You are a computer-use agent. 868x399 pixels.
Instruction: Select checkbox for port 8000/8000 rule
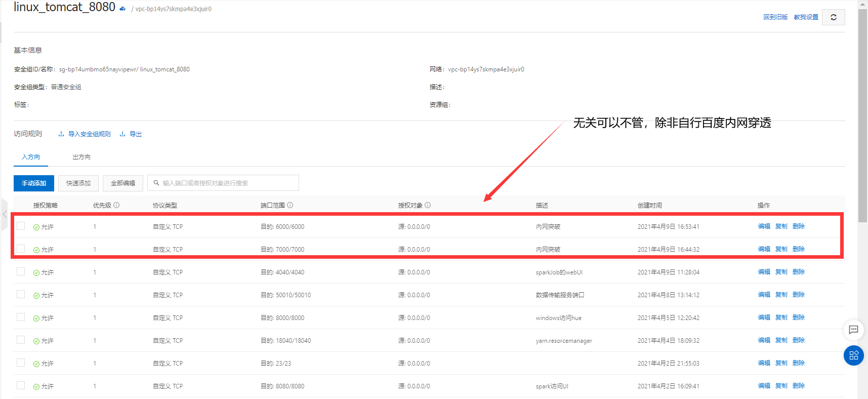tap(21, 317)
